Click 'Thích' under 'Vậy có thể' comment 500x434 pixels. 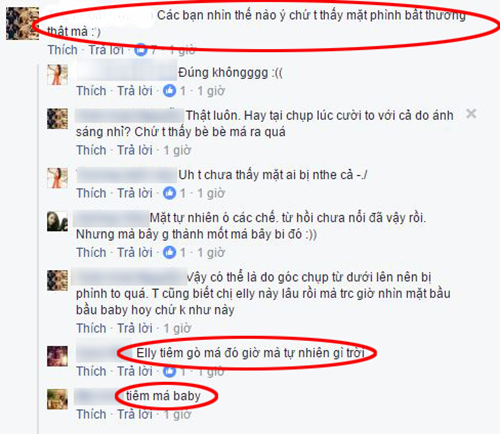tap(91, 328)
